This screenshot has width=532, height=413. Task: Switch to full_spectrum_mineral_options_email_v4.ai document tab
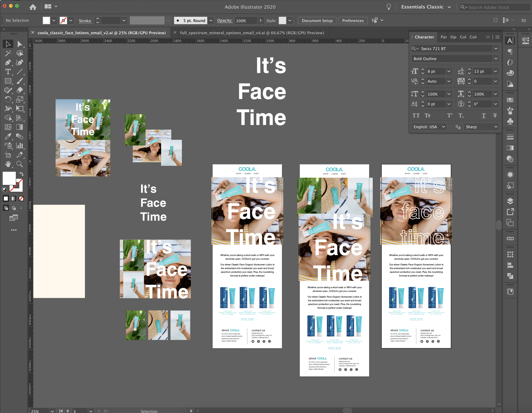[252, 33]
